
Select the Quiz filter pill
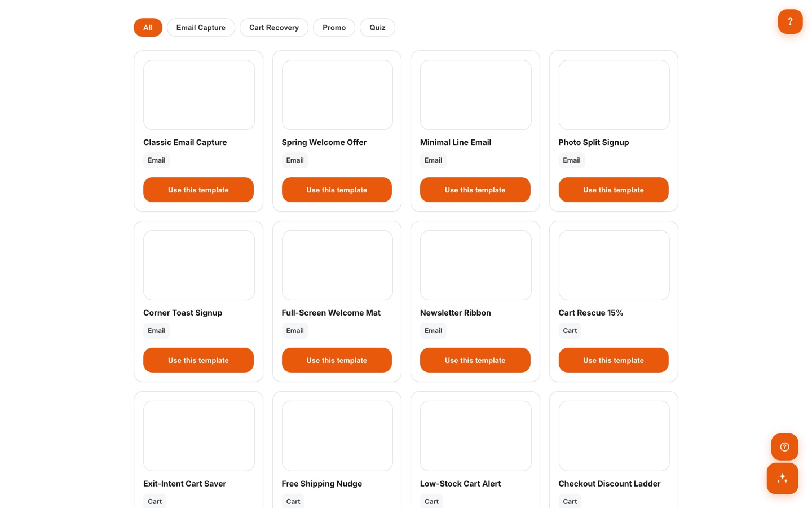[377, 28]
